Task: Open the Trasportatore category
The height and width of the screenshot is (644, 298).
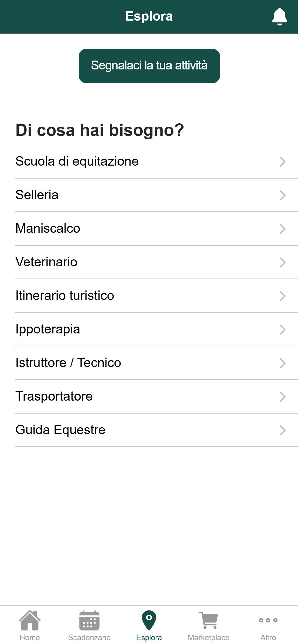Action: point(157,397)
